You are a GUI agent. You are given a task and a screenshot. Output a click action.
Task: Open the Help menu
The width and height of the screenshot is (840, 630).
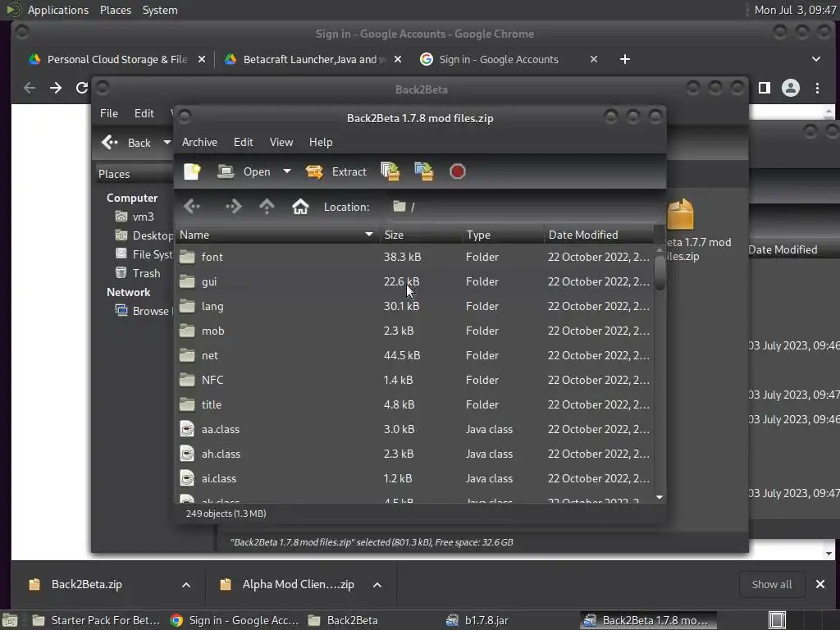pyautogui.click(x=321, y=143)
